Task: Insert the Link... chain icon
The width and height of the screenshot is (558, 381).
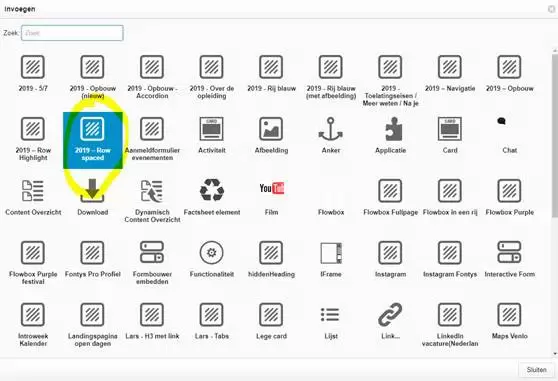Action: pos(390,314)
